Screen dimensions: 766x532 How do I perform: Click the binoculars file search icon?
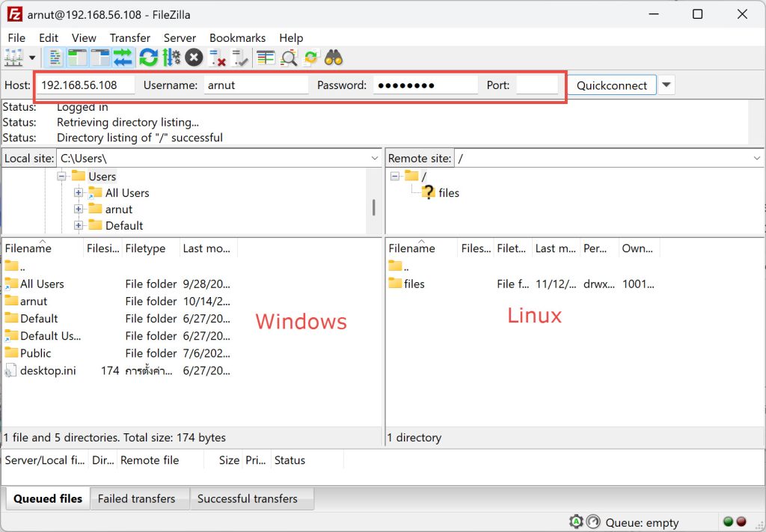pos(334,58)
